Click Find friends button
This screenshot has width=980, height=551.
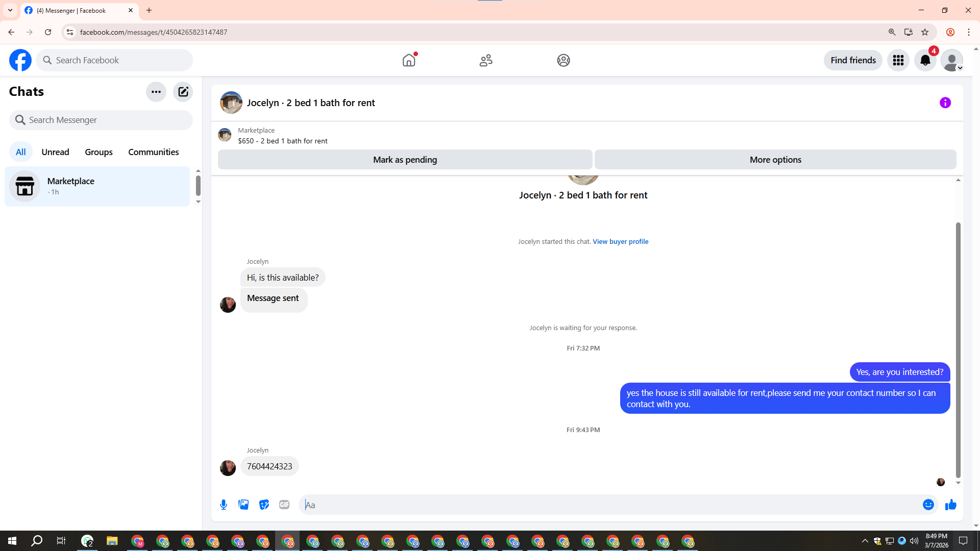[x=853, y=60]
